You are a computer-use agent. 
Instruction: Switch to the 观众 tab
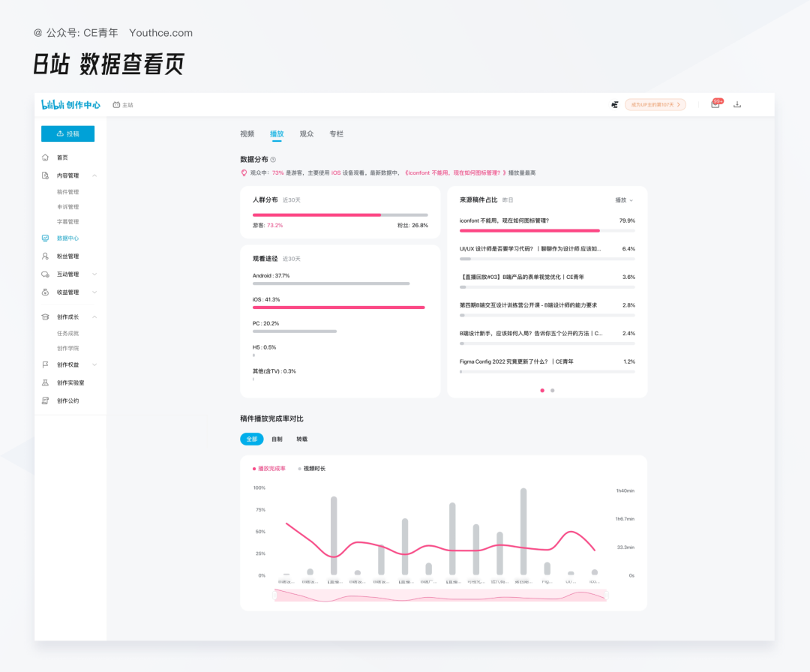pos(306,133)
